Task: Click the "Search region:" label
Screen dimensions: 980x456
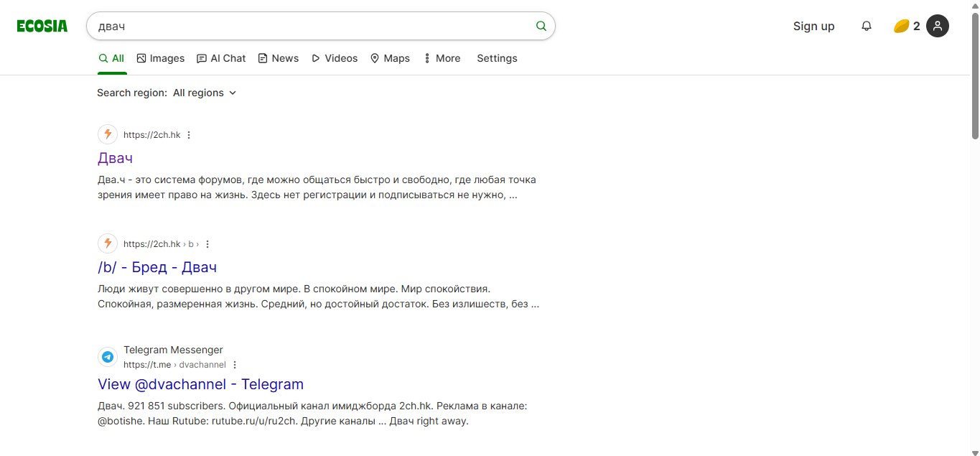Action: pyautogui.click(x=132, y=93)
